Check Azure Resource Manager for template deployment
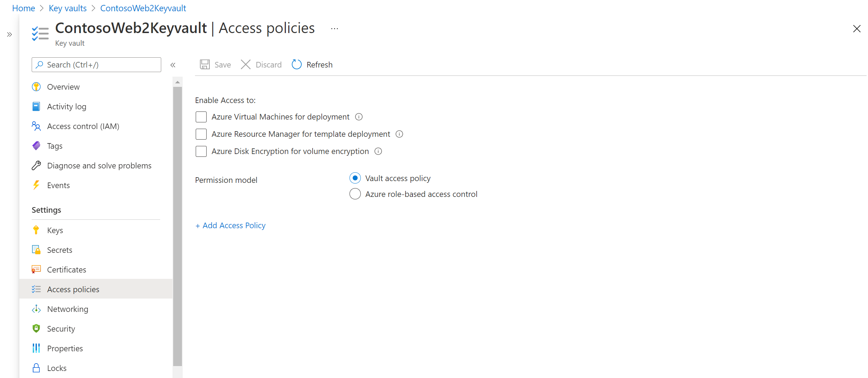 pyautogui.click(x=201, y=134)
